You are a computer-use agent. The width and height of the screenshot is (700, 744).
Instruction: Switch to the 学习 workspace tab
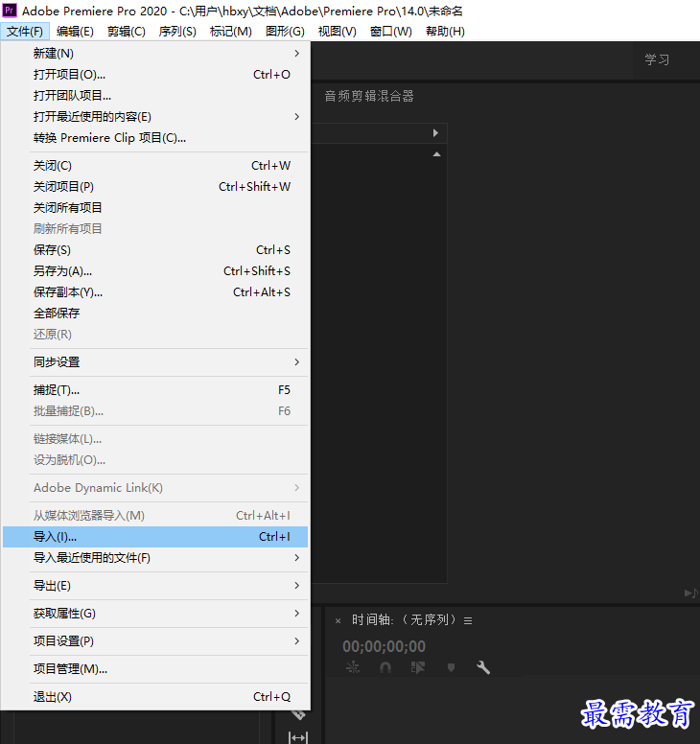pyautogui.click(x=657, y=59)
